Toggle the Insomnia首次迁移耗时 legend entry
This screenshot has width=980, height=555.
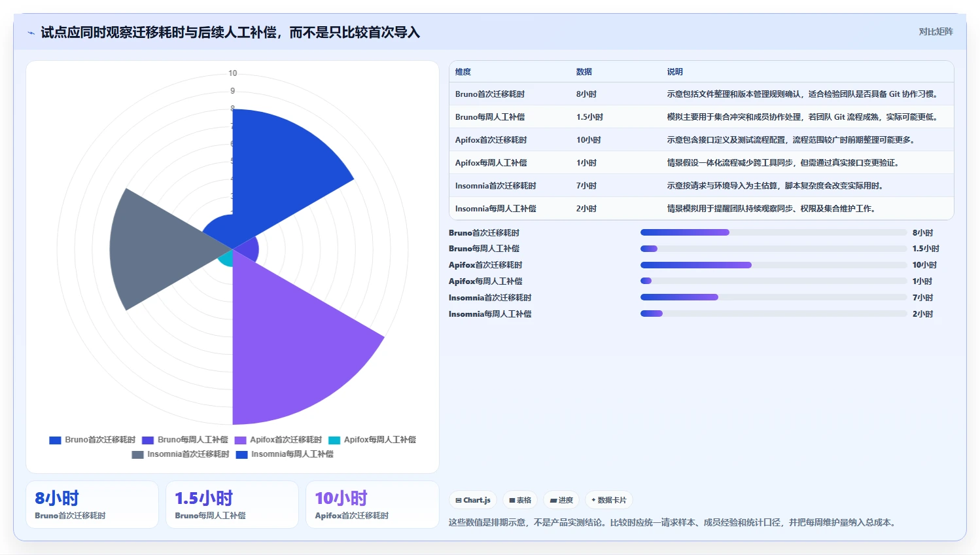(181, 454)
